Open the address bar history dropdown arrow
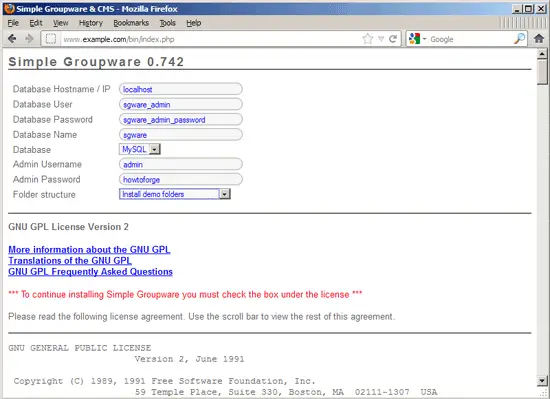 pyautogui.click(x=381, y=39)
